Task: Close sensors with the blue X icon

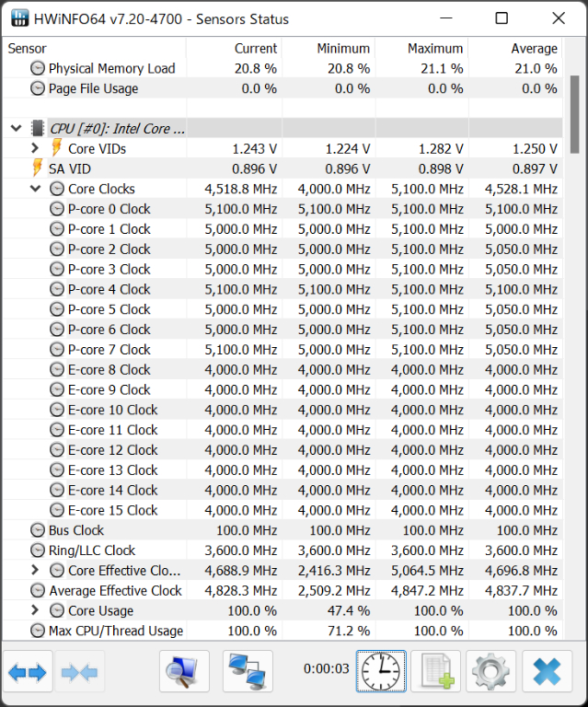Action: 547,672
